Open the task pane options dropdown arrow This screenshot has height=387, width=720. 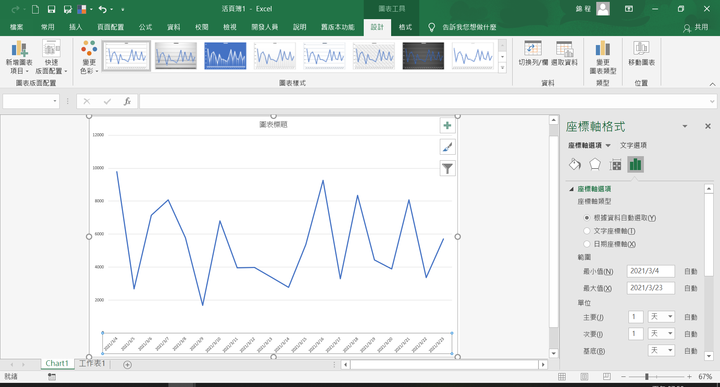coord(685,126)
